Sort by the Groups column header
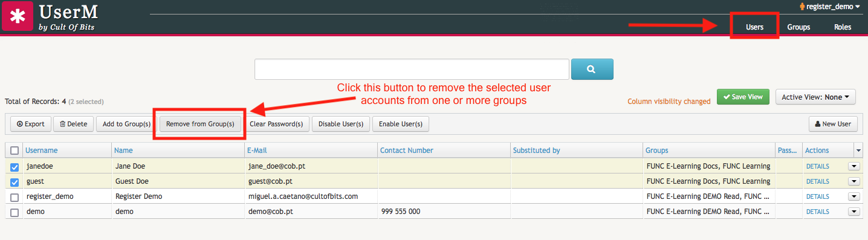 [x=657, y=151]
